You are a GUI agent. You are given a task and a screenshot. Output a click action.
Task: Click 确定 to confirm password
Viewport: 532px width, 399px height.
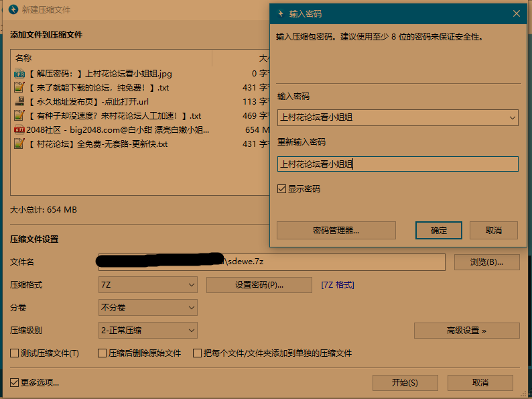[x=439, y=231]
